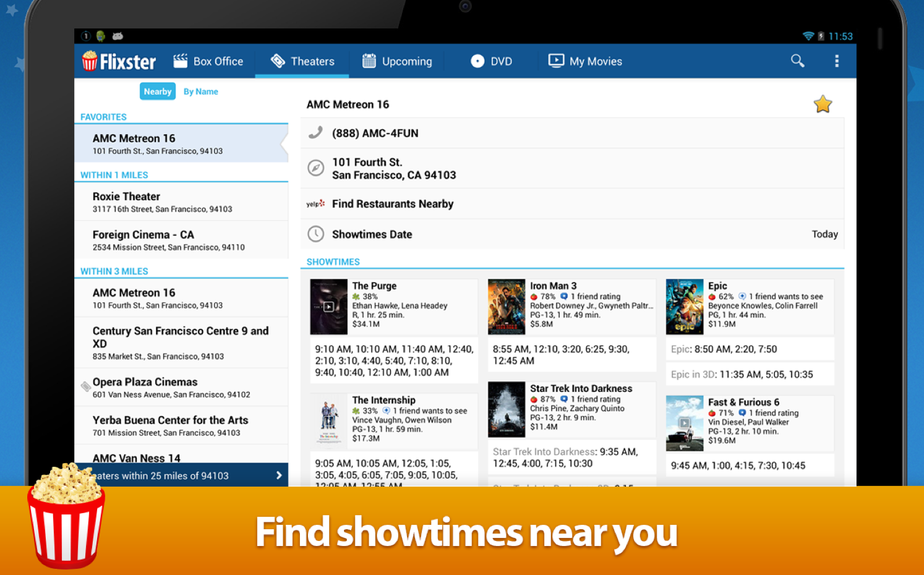The width and height of the screenshot is (924, 575).
Task: Tap the phone icon beside (888) AMC-4FUN
Action: (x=315, y=133)
